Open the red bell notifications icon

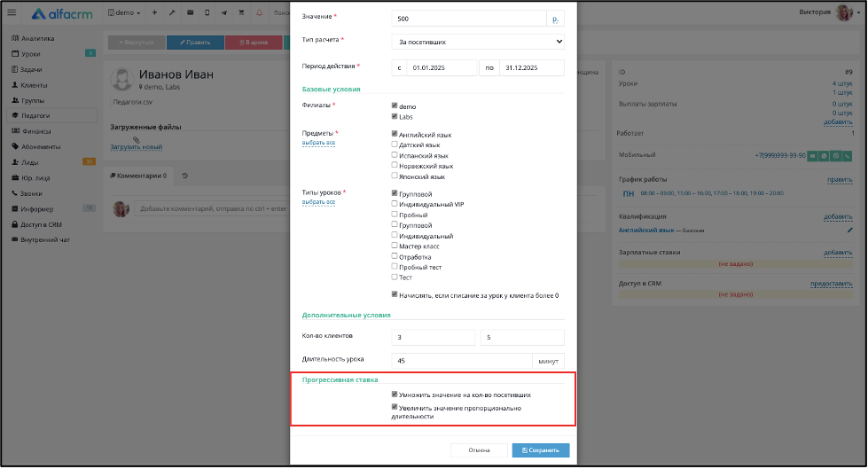(259, 12)
